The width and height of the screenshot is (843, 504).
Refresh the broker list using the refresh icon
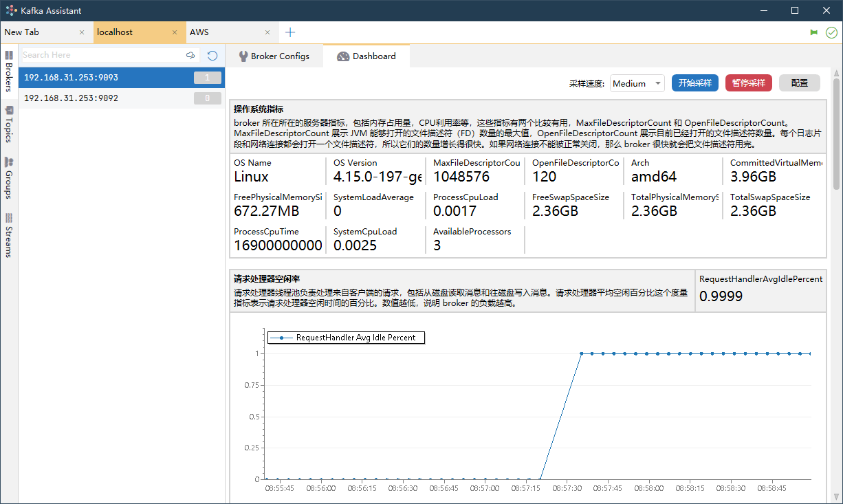212,55
